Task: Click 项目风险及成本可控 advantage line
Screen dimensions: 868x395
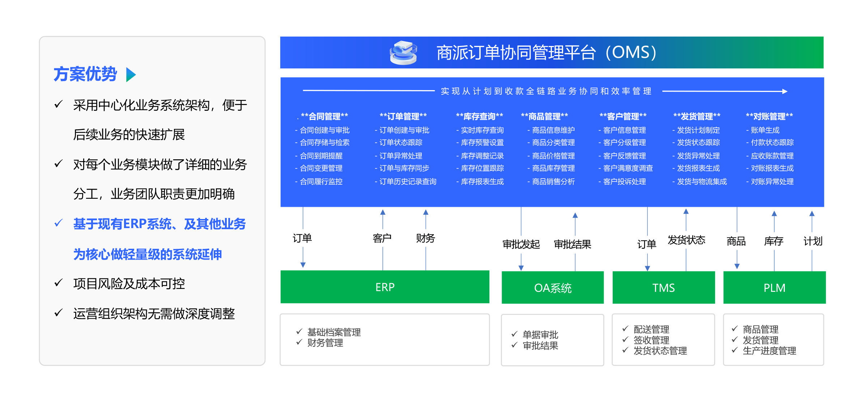Action: tap(129, 283)
